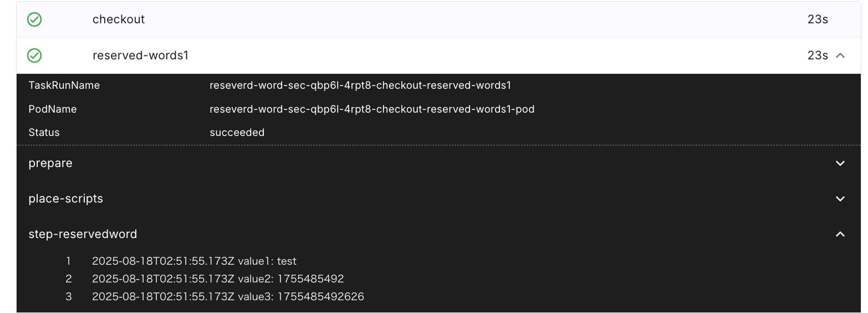The width and height of the screenshot is (868, 313).
Task: Select log line with value3 output
Action: [x=228, y=296]
